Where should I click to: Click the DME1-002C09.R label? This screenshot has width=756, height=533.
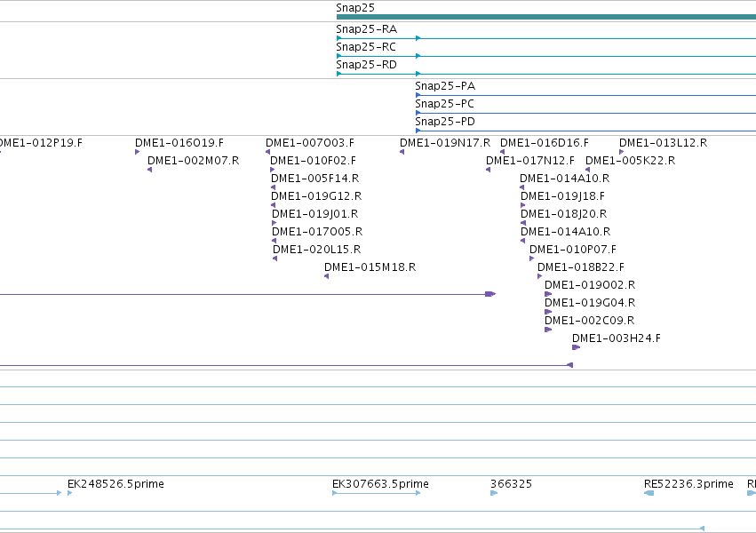[x=589, y=322]
